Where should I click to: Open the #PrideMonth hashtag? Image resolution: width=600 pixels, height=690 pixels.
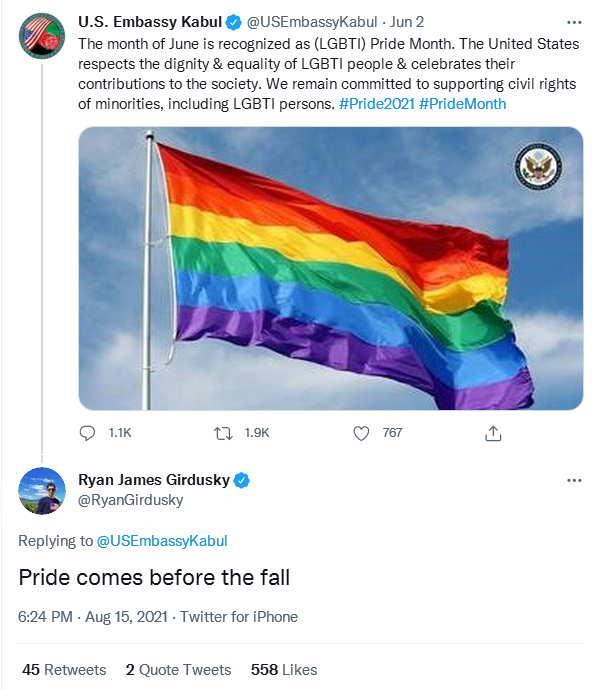click(464, 103)
